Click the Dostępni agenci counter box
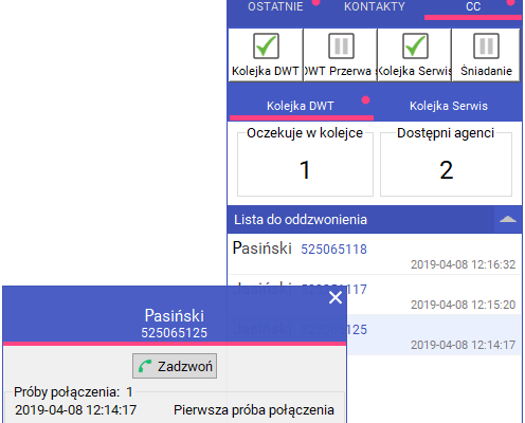 coord(446,163)
